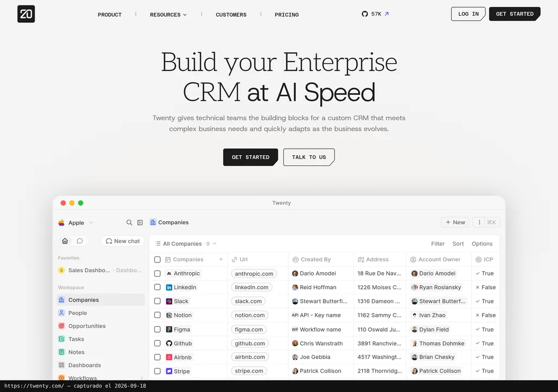Click the Notes sidebar icon
This screenshot has height=392, width=558.
pos(62,352)
